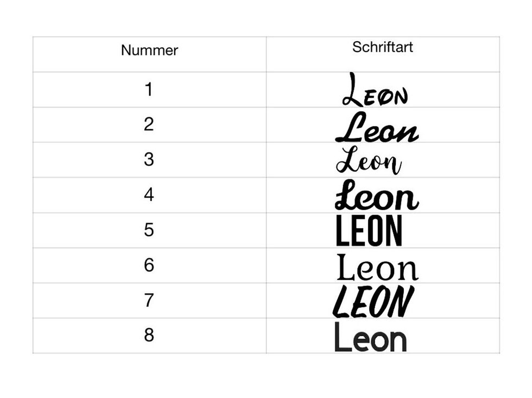Select the Disney-style "Leon" sample in row 1
The image size is (532, 398).
coord(375,91)
